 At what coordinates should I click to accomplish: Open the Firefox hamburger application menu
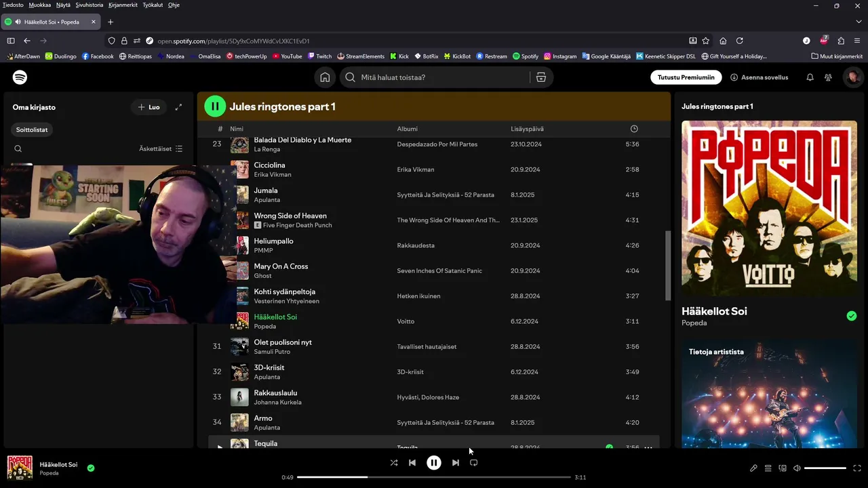click(x=858, y=41)
